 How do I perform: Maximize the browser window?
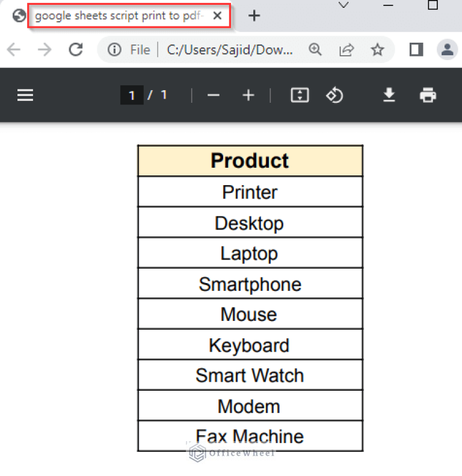(433, 5)
